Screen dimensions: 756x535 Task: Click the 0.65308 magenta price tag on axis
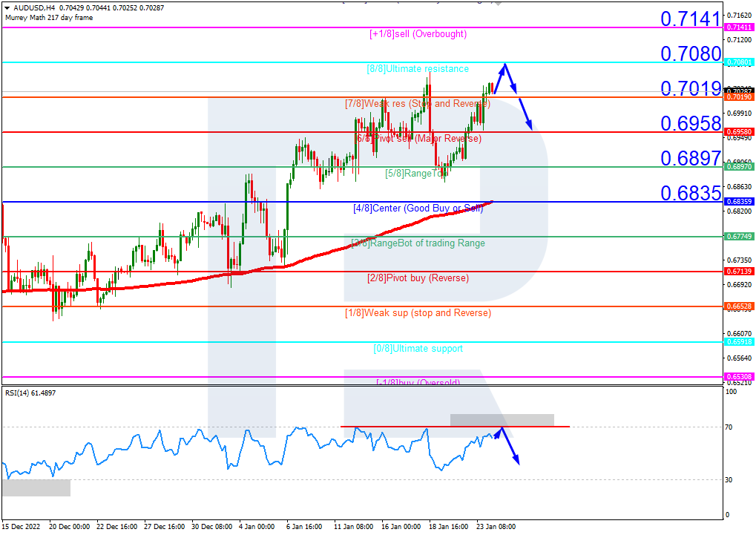(738, 377)
